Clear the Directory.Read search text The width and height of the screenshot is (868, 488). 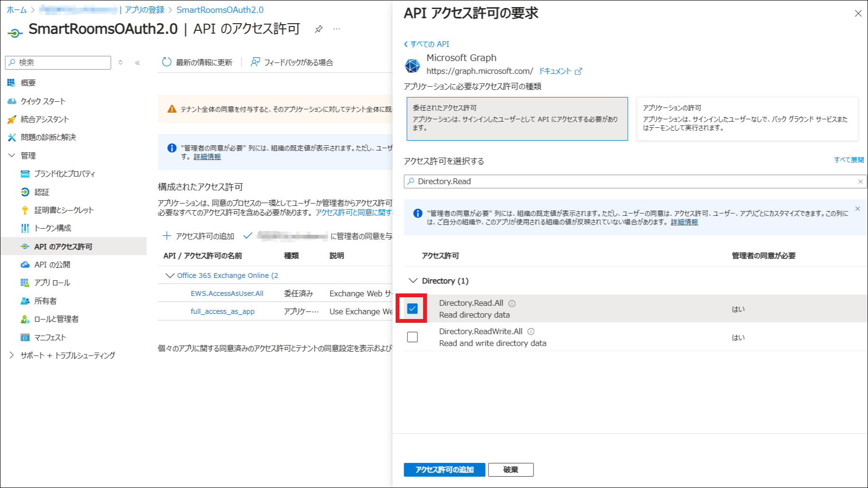coord(860,182)
